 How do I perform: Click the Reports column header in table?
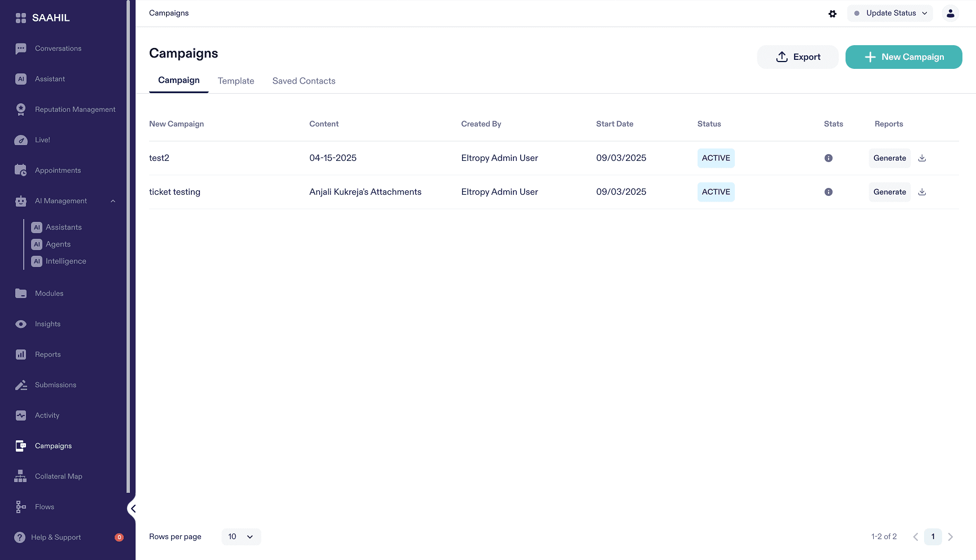(889, 124)
